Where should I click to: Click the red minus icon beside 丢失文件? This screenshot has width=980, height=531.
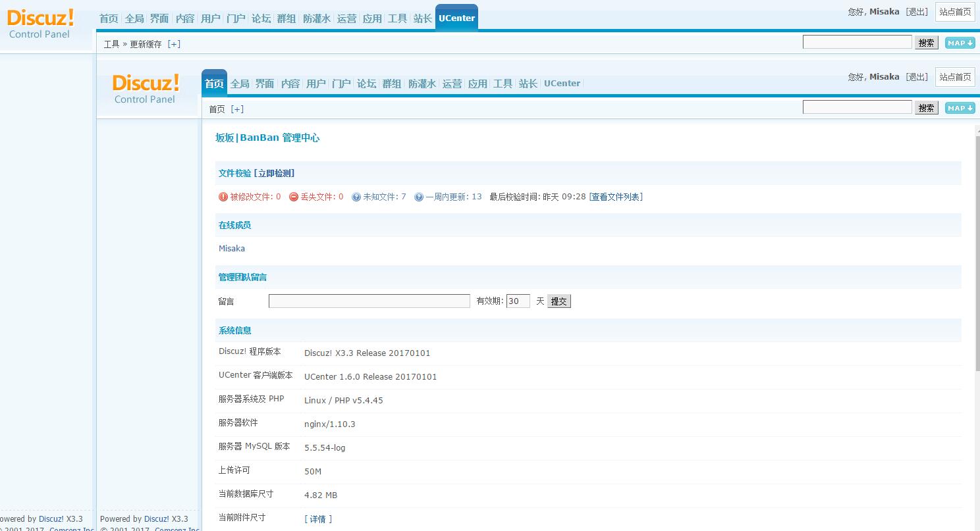point(294,197)
